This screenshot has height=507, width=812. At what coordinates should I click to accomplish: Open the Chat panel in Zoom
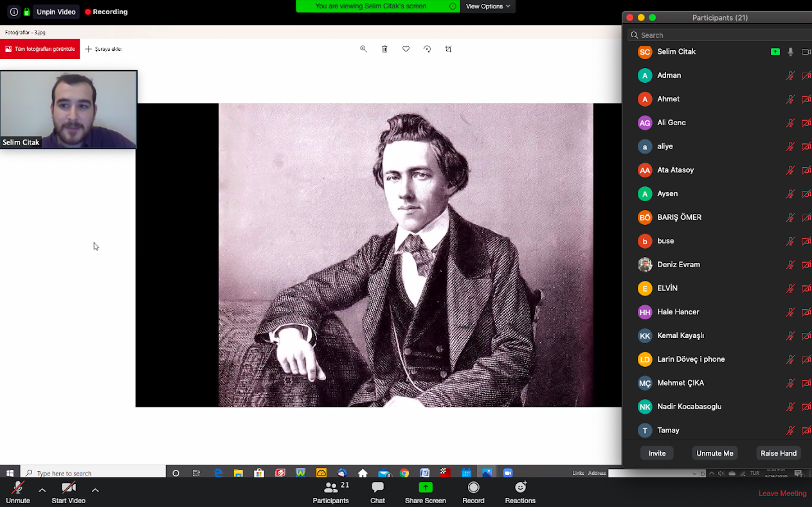pos(377,492)
